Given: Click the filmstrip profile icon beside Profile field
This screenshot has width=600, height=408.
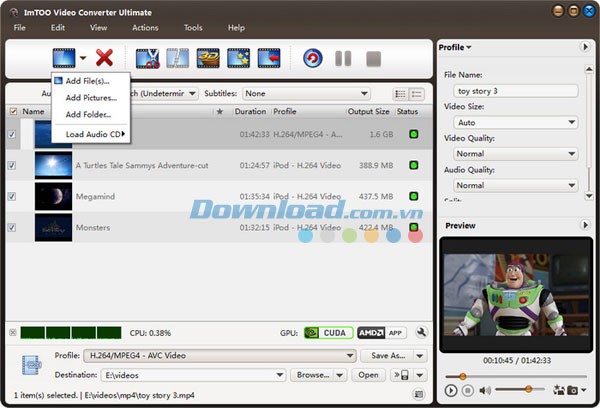Looking at the screenshot, I should (x=31, y=365).
